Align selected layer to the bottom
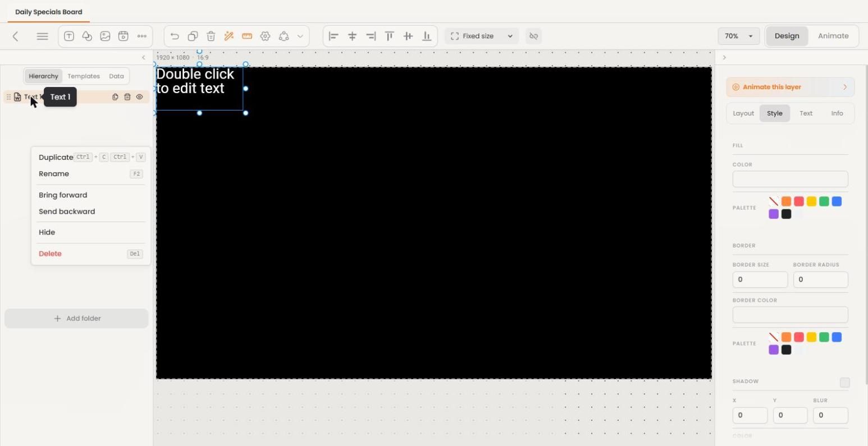Image resolution: width=868 pixels, height=446 pixels. (427, 36)
